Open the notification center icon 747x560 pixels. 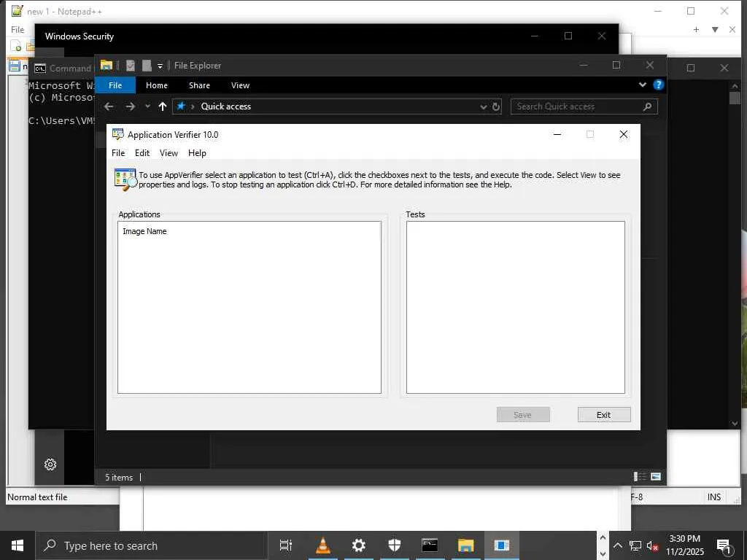click(x=724, y=545)
